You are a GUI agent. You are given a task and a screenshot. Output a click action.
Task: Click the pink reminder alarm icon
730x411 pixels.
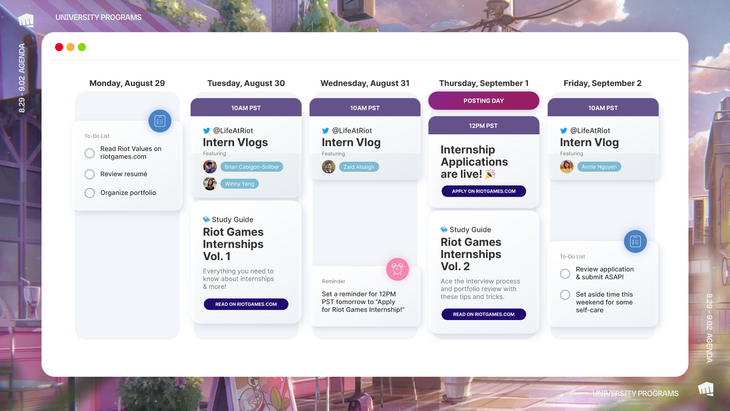pos(397,268)
